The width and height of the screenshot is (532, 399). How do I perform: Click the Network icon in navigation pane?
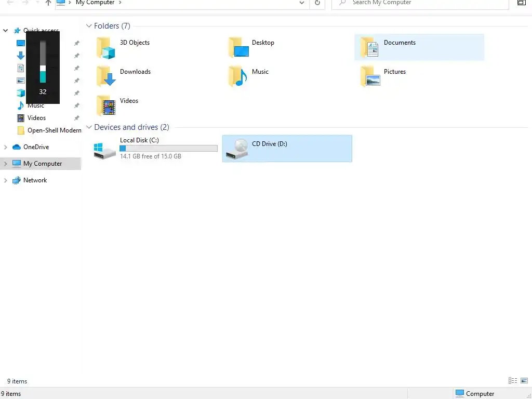pyautogui.click(x=16, y=180)
